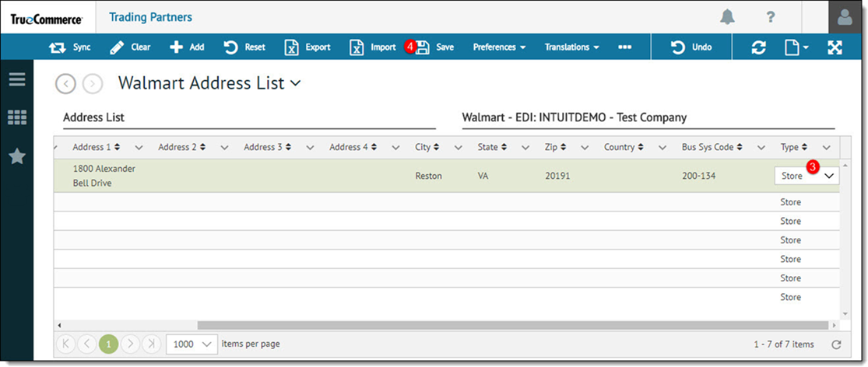Open the items per page dropdown

tap(191, 344)
